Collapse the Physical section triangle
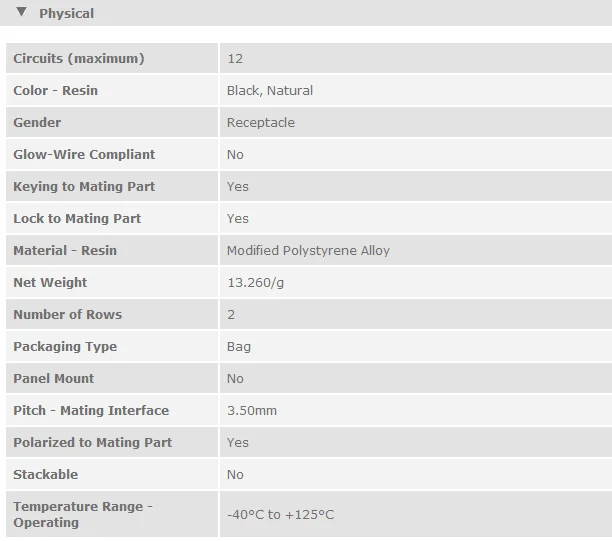The image size is (612, 541). click(21, 13)
